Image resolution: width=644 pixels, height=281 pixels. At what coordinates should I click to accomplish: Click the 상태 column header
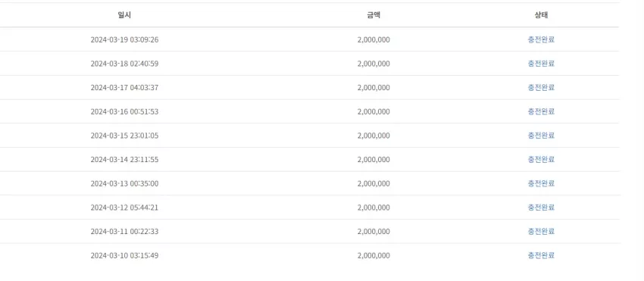pos(541,15)
